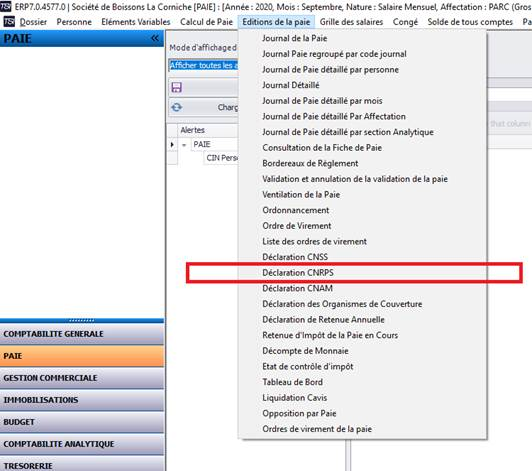
Task: Select Déclaration CNSS from menu
Action: [x=295, y=257]
